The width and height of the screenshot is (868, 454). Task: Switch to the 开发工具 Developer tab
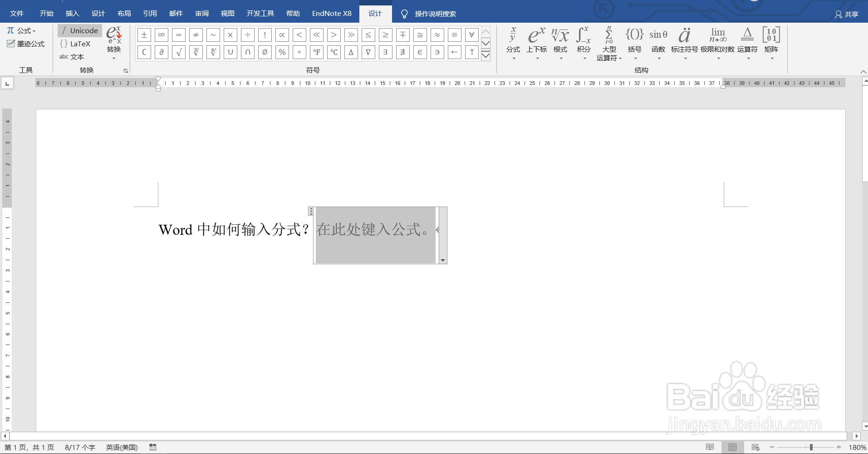[260, 13]
